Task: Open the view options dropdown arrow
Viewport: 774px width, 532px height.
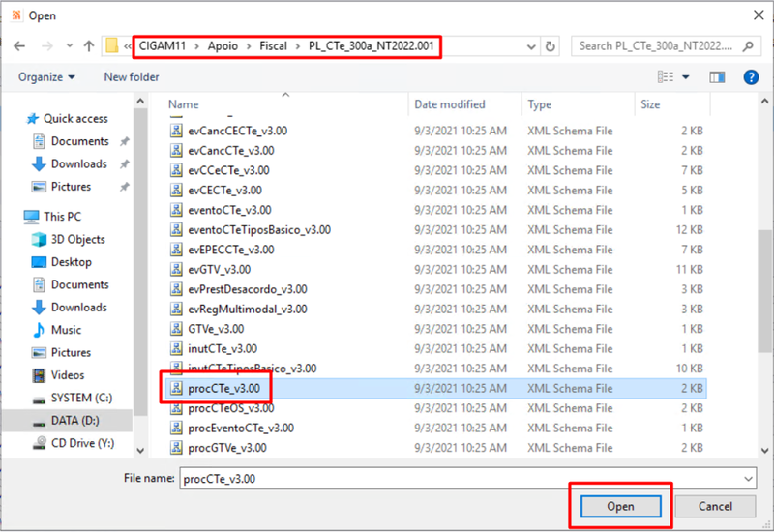Action: pos(686,77)
